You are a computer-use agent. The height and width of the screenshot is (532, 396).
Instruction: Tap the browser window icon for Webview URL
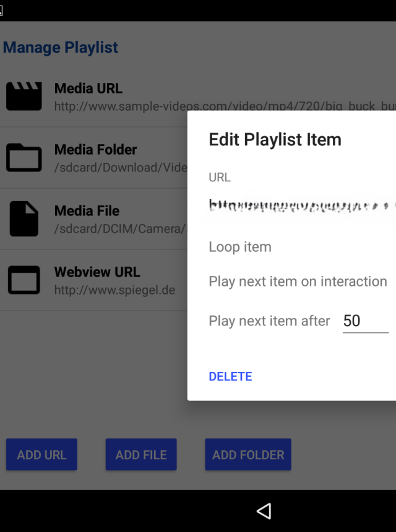[x=24, y=280]
